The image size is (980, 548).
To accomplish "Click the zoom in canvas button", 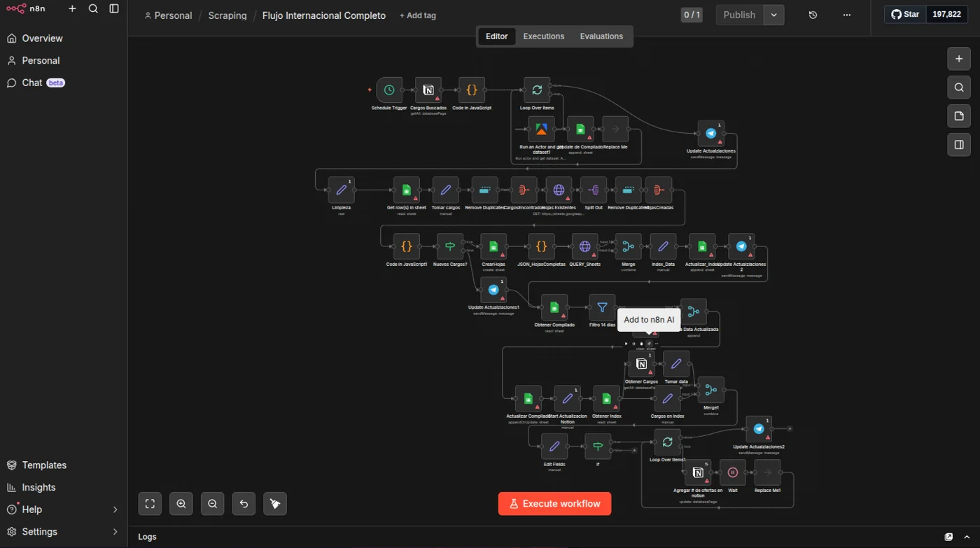I will click(x=181, y=504).
